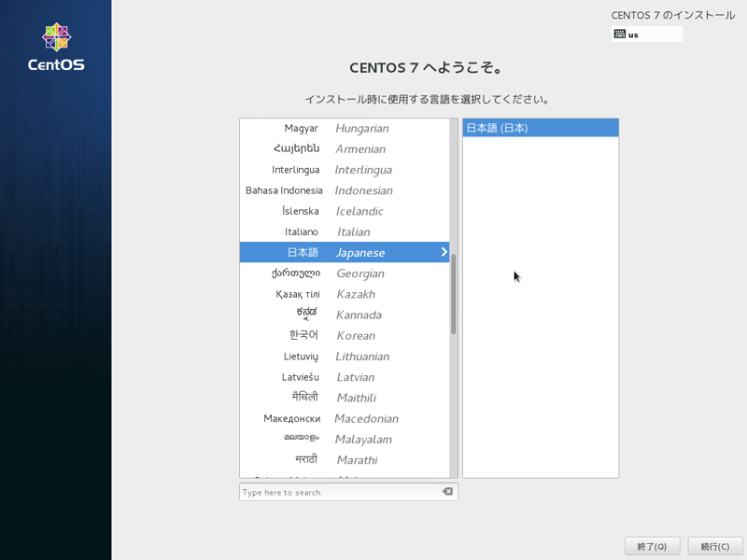Clear the search field with the backspace icon
The image size is (747, 560).
pyautogui.click(x=447, y=492)
